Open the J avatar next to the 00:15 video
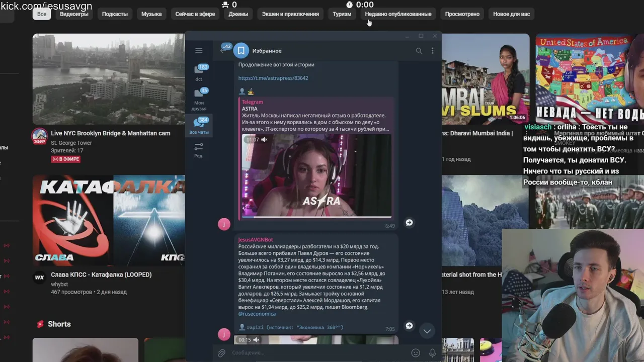The image size is (644, 362). pyautogui.click(x=224, y=334)
